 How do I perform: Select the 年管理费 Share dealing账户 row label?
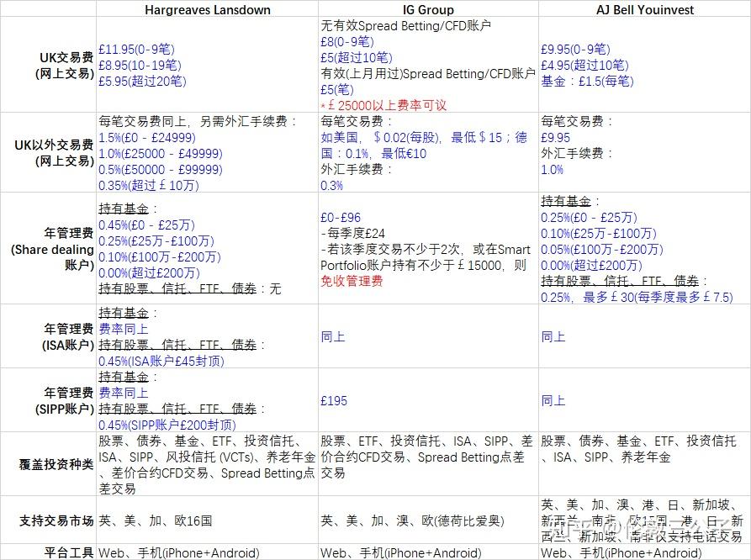[53, 249]
